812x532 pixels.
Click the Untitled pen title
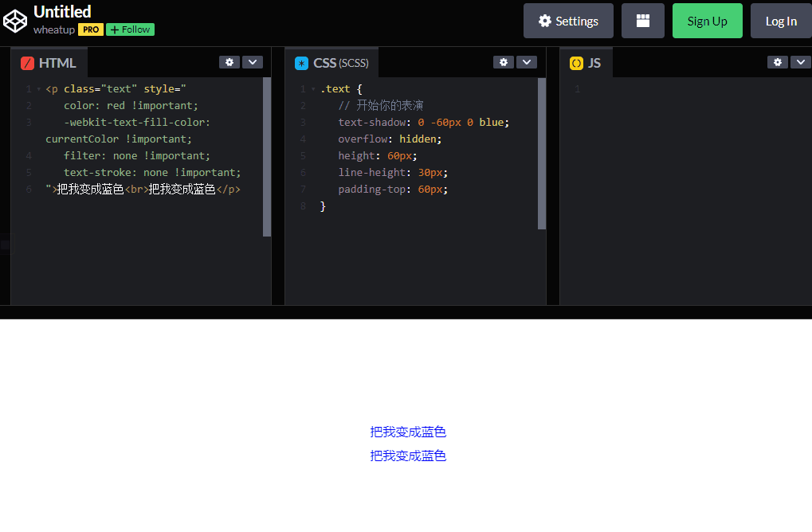pyautogui.click(x=62, y=11)
